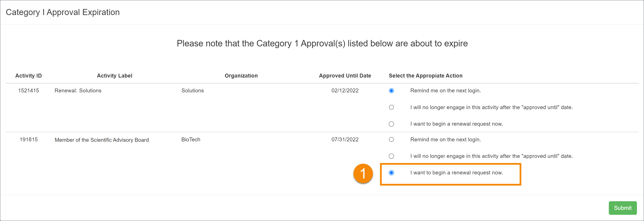
Task: Select 'Remind me on the next login' for BioTech
Action: click(391, 139)
